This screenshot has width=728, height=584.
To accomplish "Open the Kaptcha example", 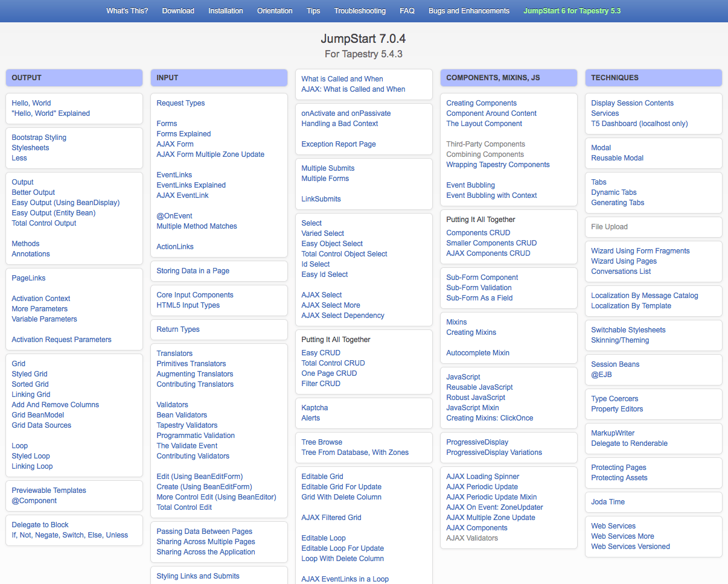I will [x=315, y=408].
